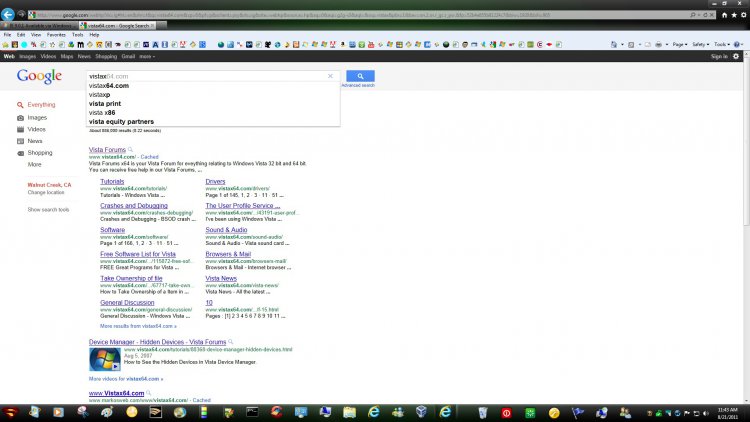Image resolution: width=750 pixels, height=422 pixels.
Task: Go back with the blue back arrow
Action: (8, 14)
